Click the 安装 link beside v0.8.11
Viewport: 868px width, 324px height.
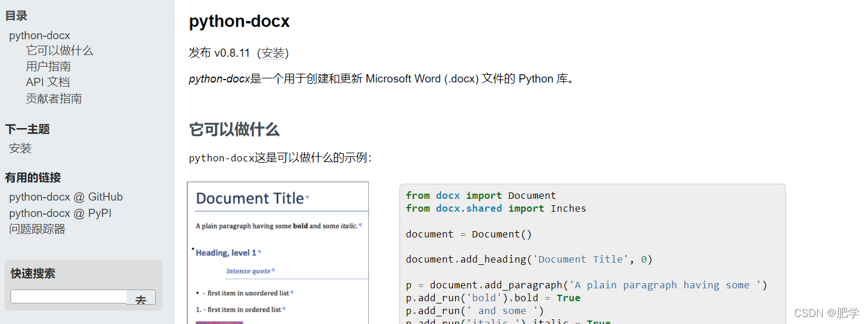(273, 53)
